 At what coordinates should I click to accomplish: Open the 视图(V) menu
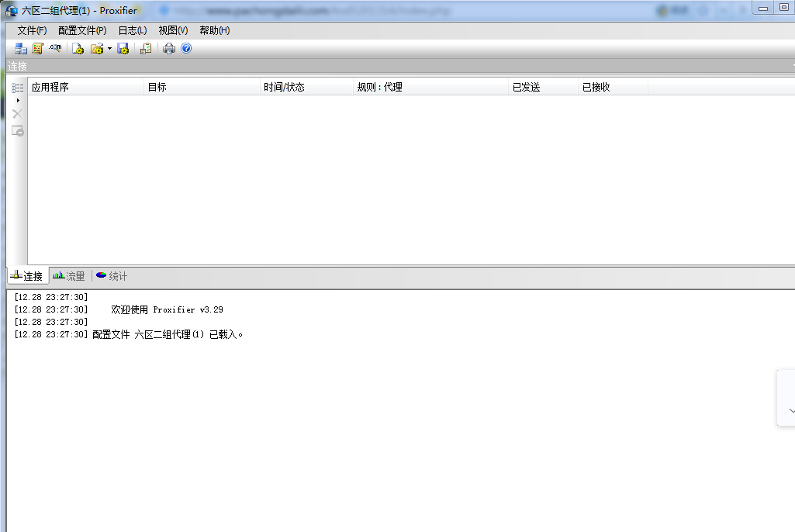(x=173, y=30)
